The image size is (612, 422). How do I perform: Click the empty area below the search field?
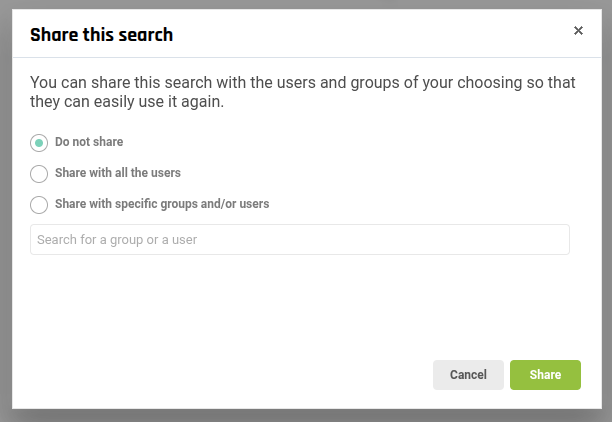[x=300, y=300]
